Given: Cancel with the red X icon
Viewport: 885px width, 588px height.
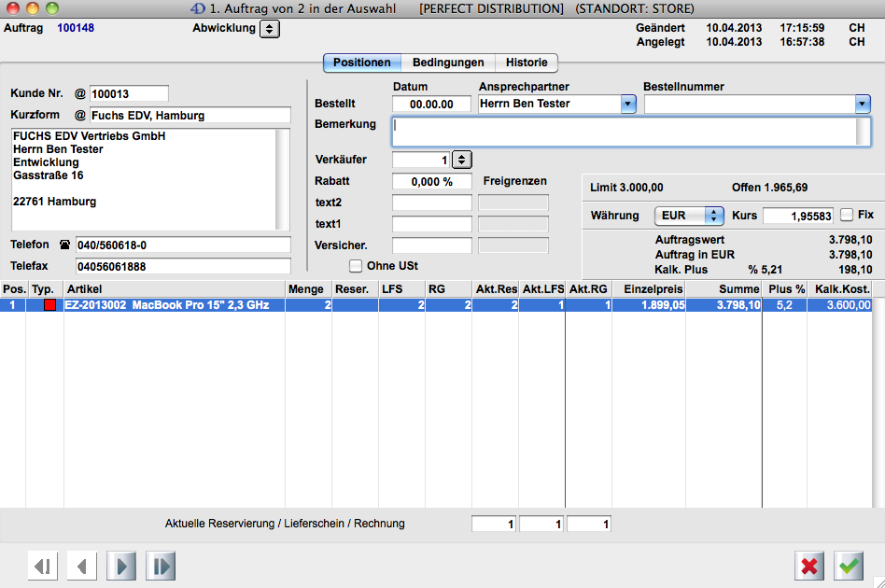Looking at the screenshot, I should [809, 566].
